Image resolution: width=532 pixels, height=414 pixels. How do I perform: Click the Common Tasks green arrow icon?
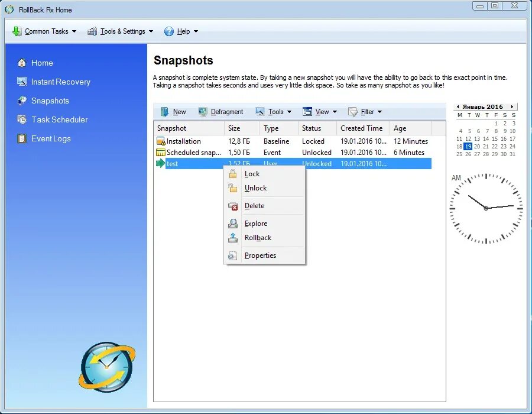point(17,31)
